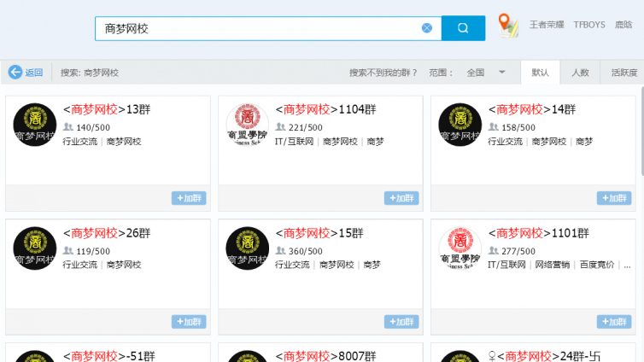
Task: Click 行业交流 tag on 13群
Action: [x=80, y=142]
